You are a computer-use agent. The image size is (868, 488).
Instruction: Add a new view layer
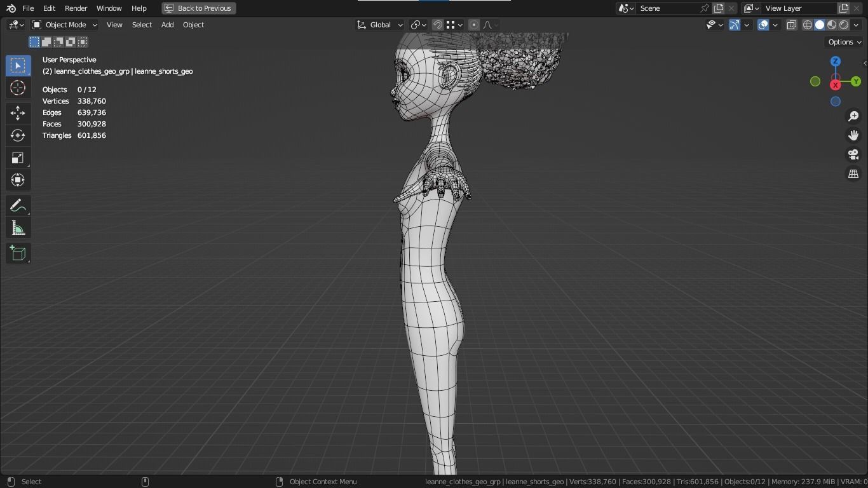(x=844, y=8)
